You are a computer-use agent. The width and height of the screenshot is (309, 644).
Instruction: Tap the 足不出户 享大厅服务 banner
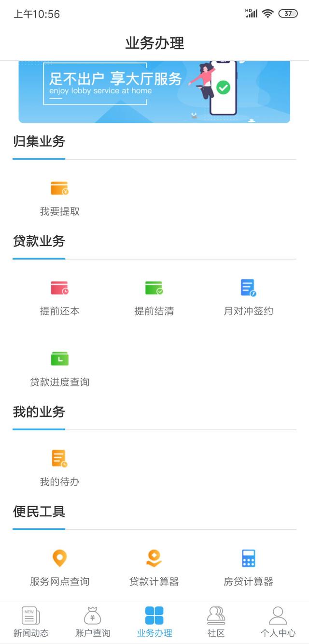tap(154, 92)
